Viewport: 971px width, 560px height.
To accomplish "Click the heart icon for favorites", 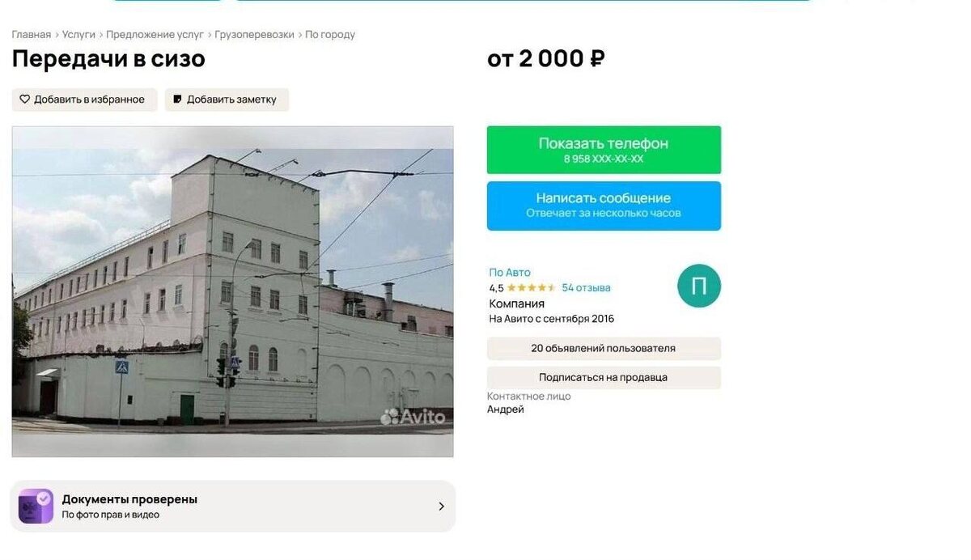I will tap(25, 100).
